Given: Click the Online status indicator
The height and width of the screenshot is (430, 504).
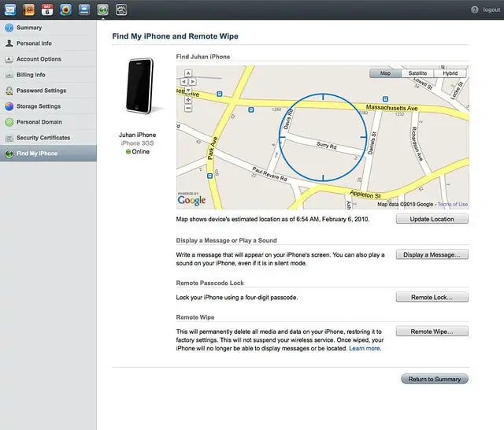Looking at the screenshot, I should coord(138,151).
